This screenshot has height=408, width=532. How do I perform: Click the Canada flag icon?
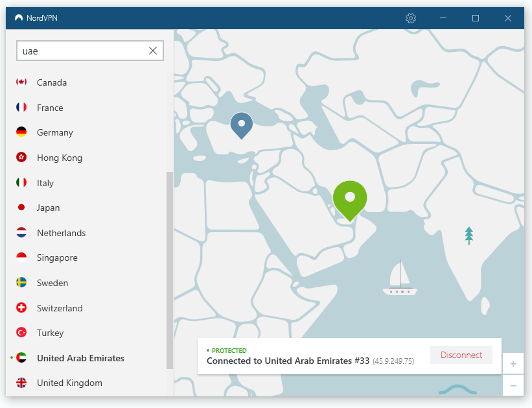[x=20, y=82]
